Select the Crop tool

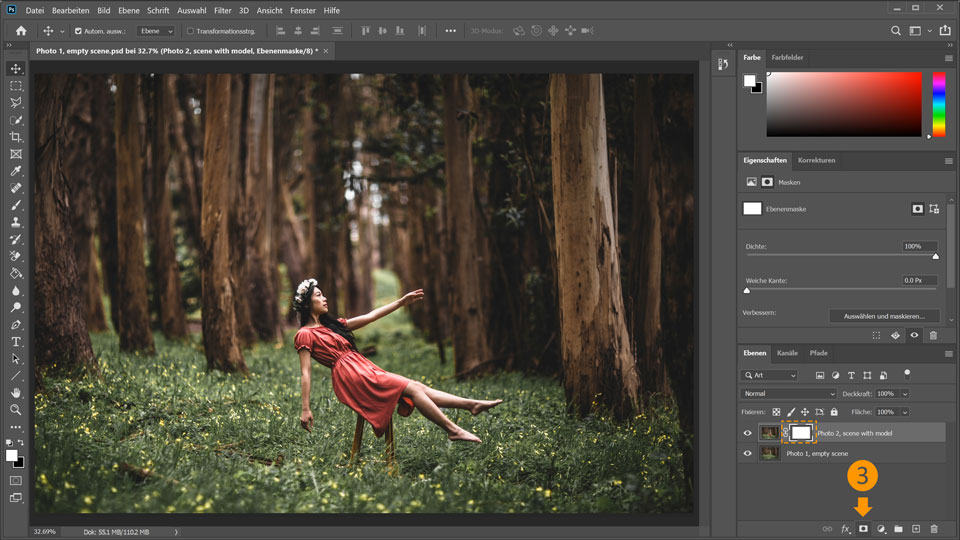tap(16, 137)
